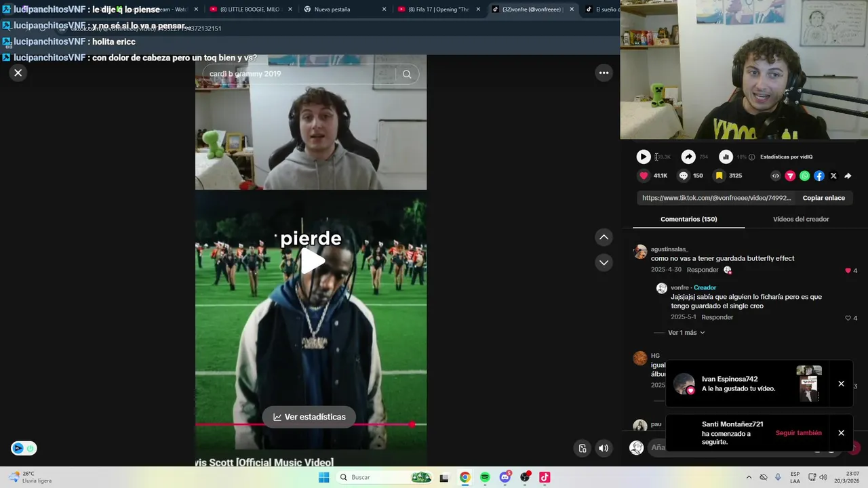Click the vidIQ bar chart engagement icon
868x488 pixels.
[726, 157]
